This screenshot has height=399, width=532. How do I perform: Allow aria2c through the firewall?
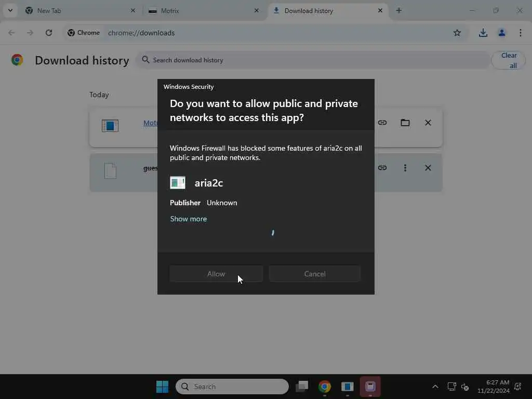point(216,274)
